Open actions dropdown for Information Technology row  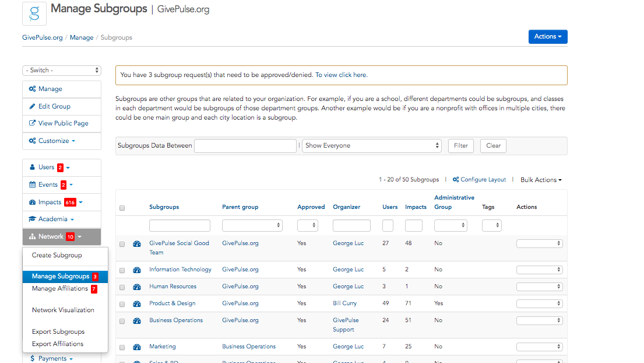click(539, 270)
